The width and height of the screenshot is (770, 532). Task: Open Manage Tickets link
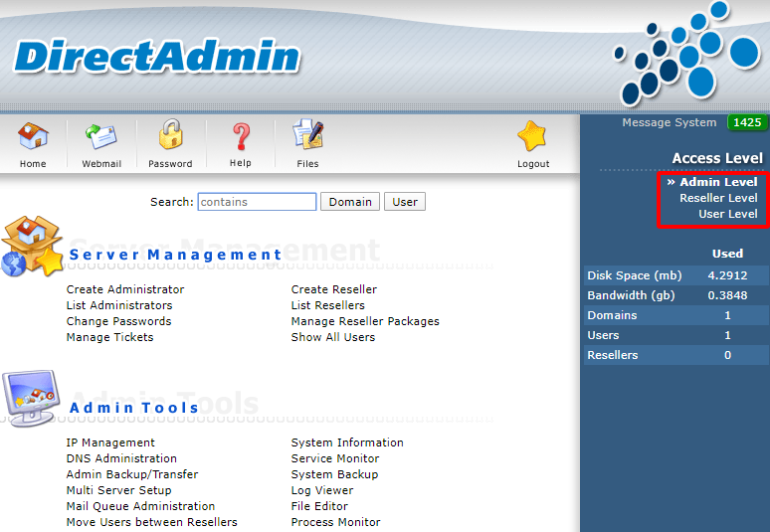coord(110,337)
